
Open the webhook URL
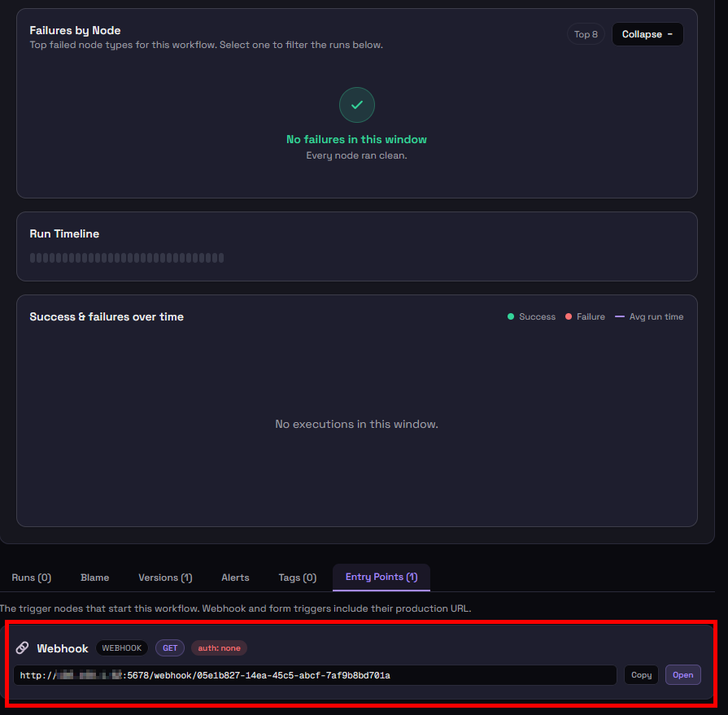coord(682,675)
